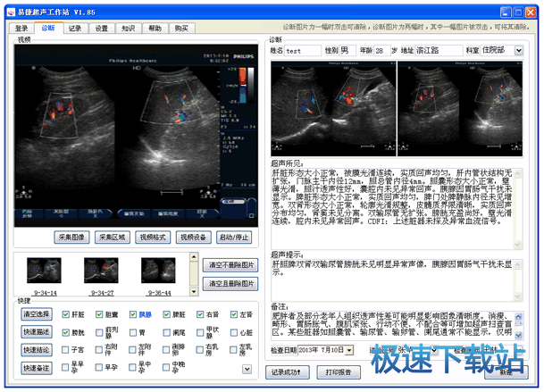
Task: Click 清空且删除图片 button
Action: pos(230,284)
